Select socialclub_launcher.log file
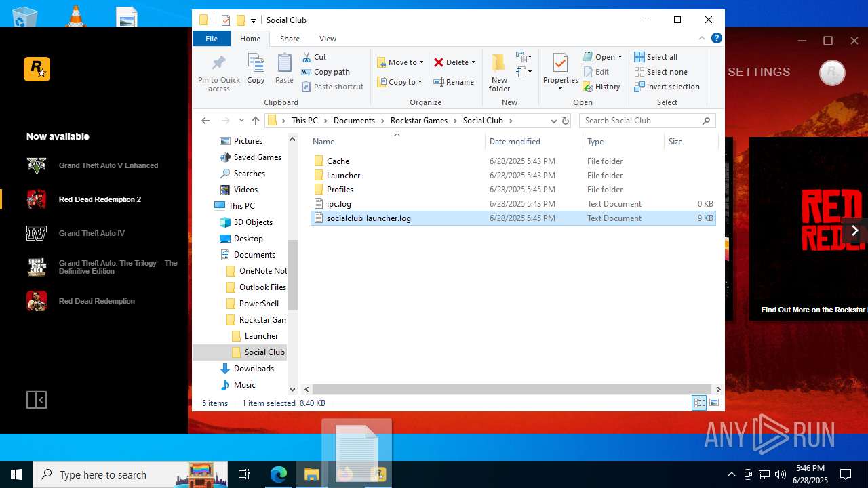The image size is (868, 488). pyautogui.click(x=513, y=218)
